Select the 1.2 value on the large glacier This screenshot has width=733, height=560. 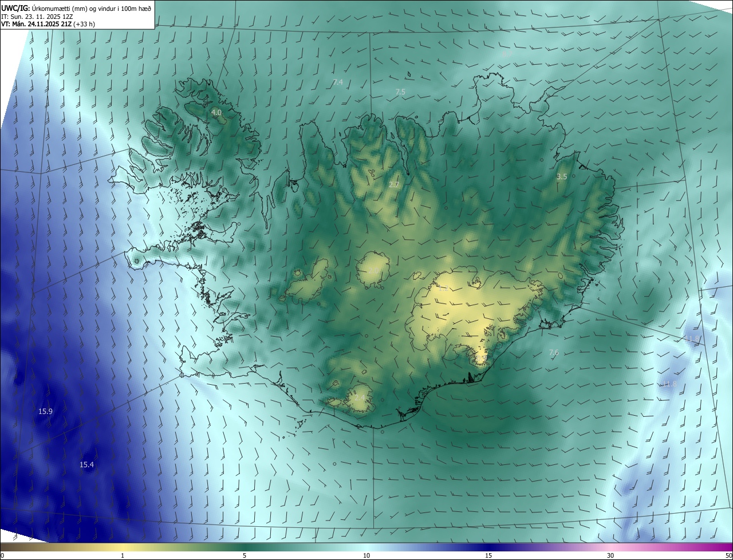coord(443,289)
